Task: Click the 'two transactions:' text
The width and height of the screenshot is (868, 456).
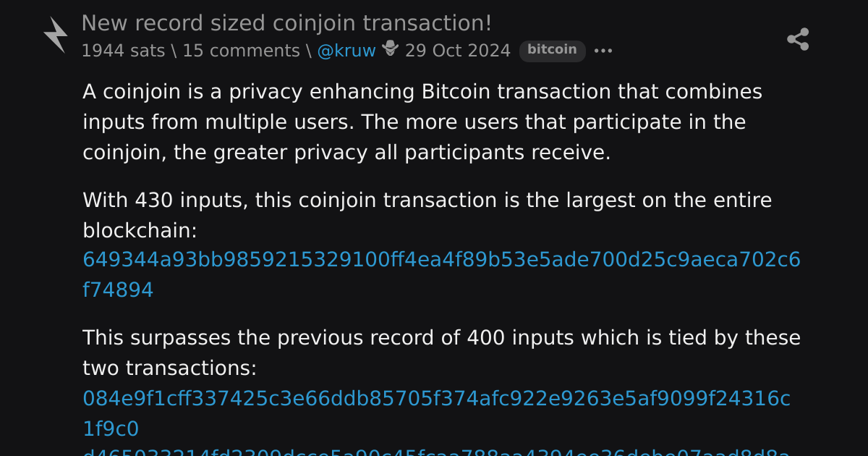Action: 169,368
